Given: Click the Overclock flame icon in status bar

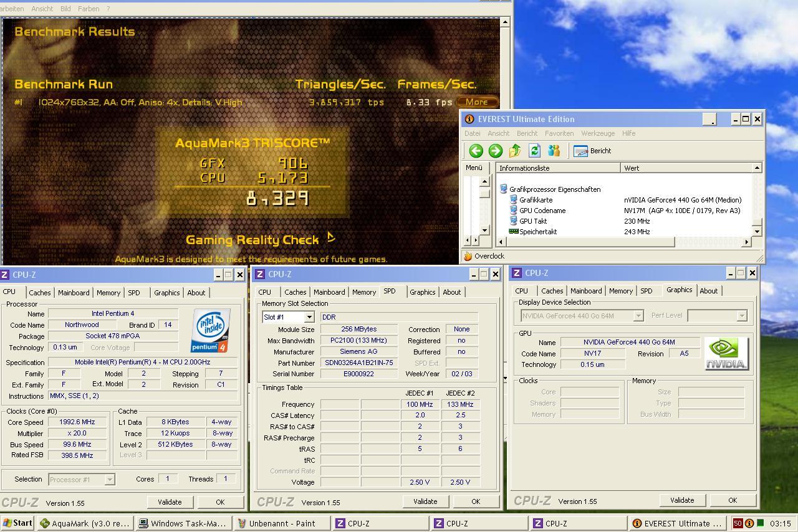Looking at the screenshot, I should [x=468, y=256].
